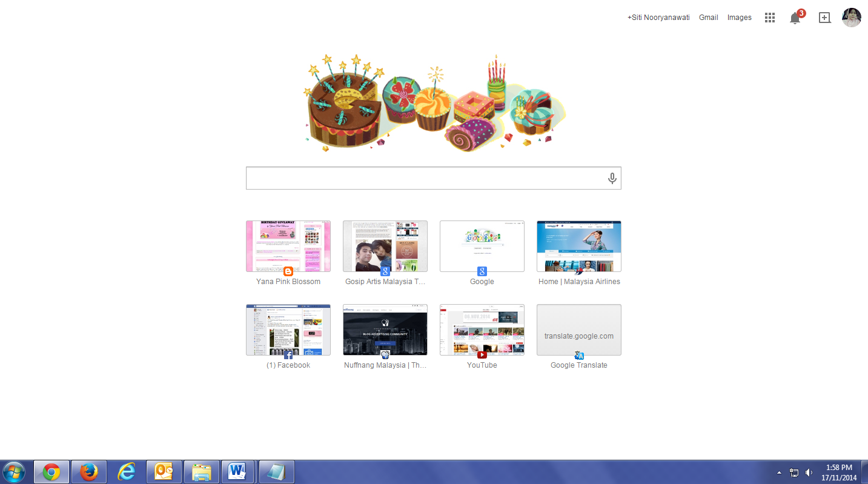The image size is (868, 484).
Task: Open Nuffnang Malaysia thumbnail
Action: [x=385, y=330]
